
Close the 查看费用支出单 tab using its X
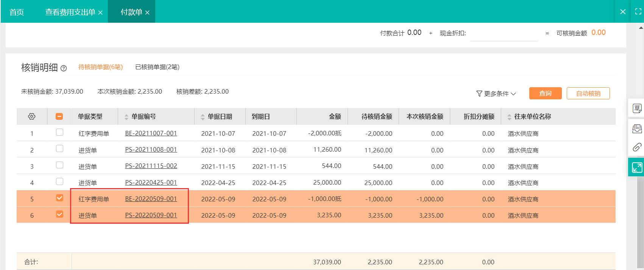(x=100, y=13)
